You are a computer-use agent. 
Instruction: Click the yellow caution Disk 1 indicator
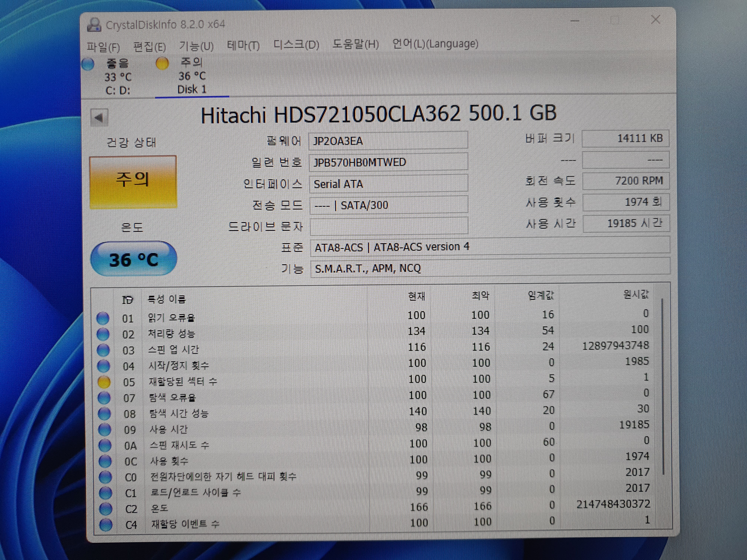(x=162, y=64)
